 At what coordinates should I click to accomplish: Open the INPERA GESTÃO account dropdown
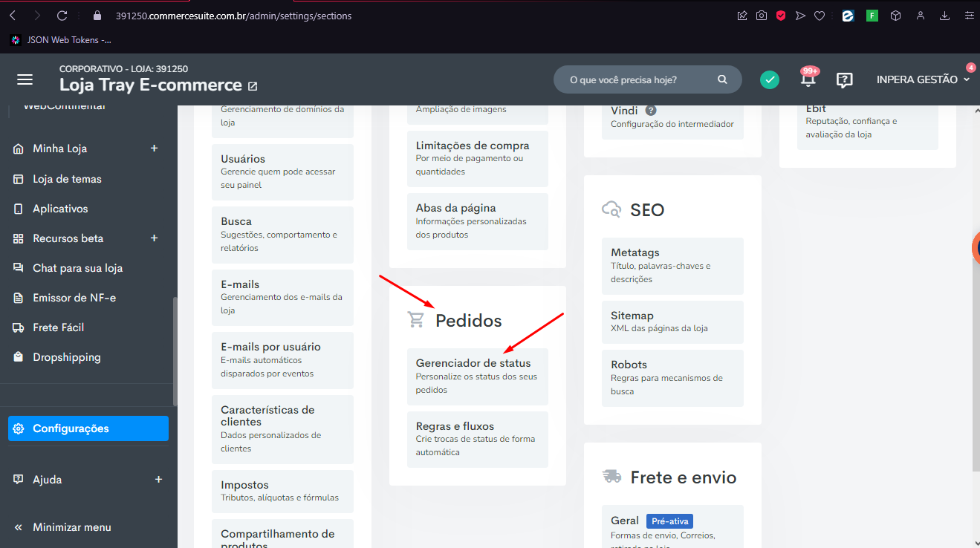(924, 79)
